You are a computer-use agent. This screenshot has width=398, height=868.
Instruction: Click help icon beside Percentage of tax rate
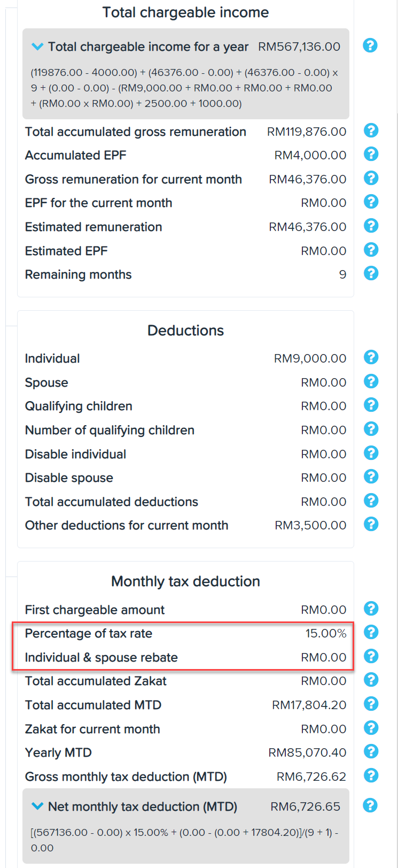tap(371, 632)
